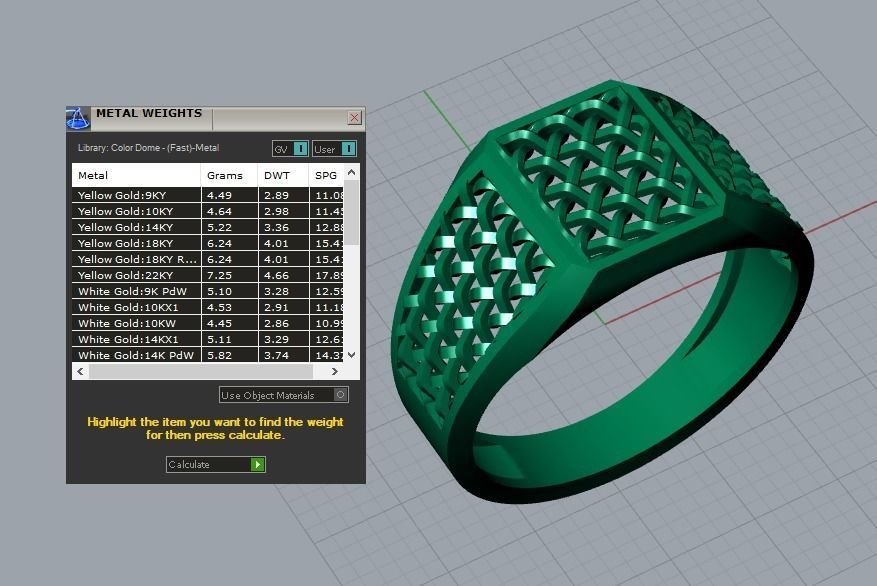The height and width of the screenshot is (586, 877).
Task: Select the White Gold:10KW row
Action: coord(208,323)
